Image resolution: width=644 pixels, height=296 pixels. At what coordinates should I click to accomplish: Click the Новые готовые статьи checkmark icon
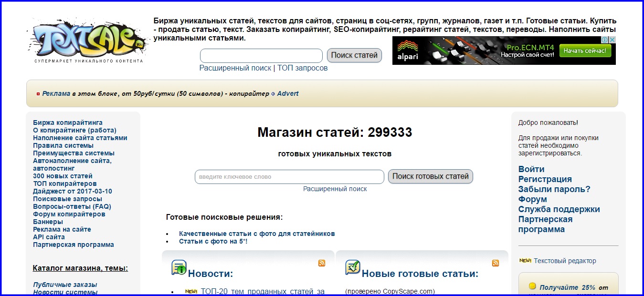(x=353, y=268)
